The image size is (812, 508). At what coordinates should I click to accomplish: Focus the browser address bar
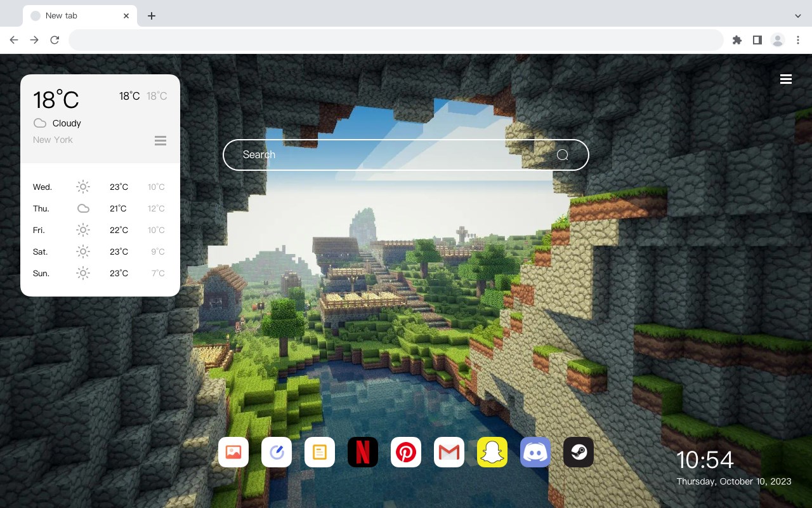point(396,40)
